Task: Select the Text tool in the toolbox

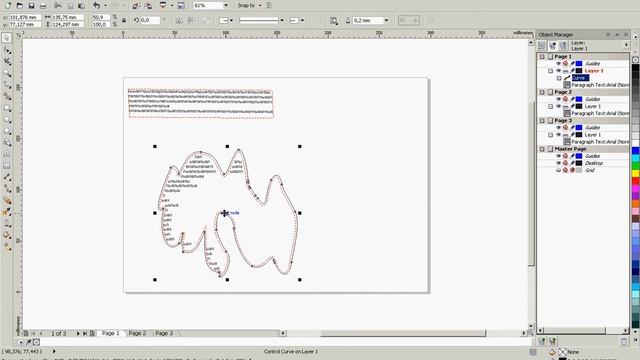Action: pos(7,154)
